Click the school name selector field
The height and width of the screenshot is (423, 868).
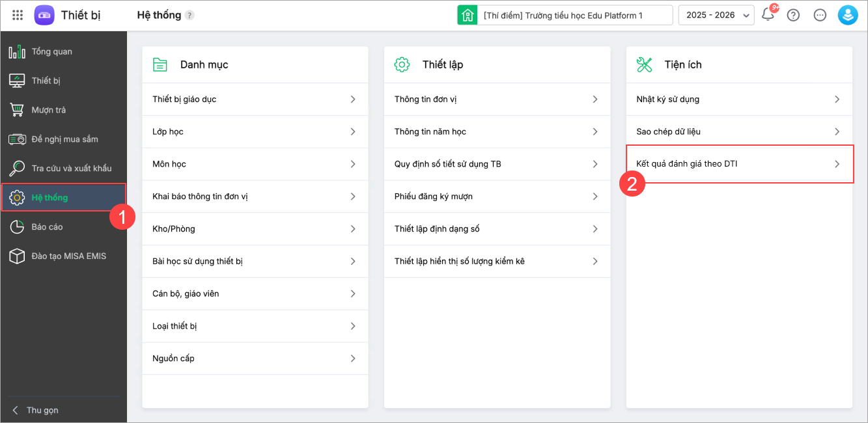click(x=576, y=15)
